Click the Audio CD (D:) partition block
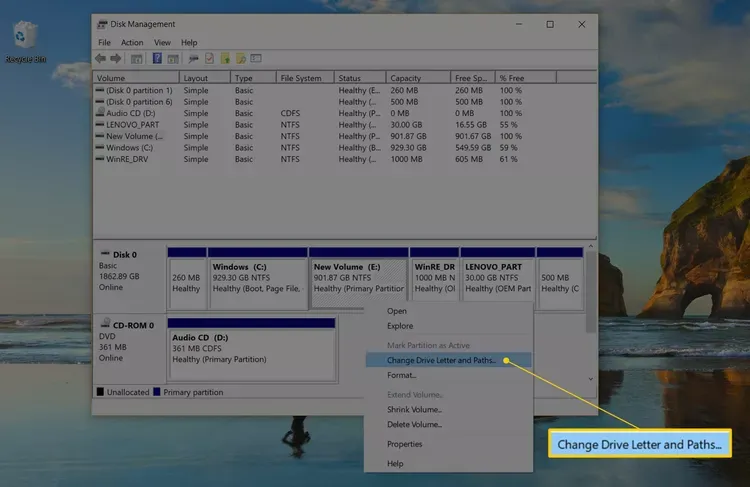Viewport: 750px width, 487px height. tap(251, 349)
